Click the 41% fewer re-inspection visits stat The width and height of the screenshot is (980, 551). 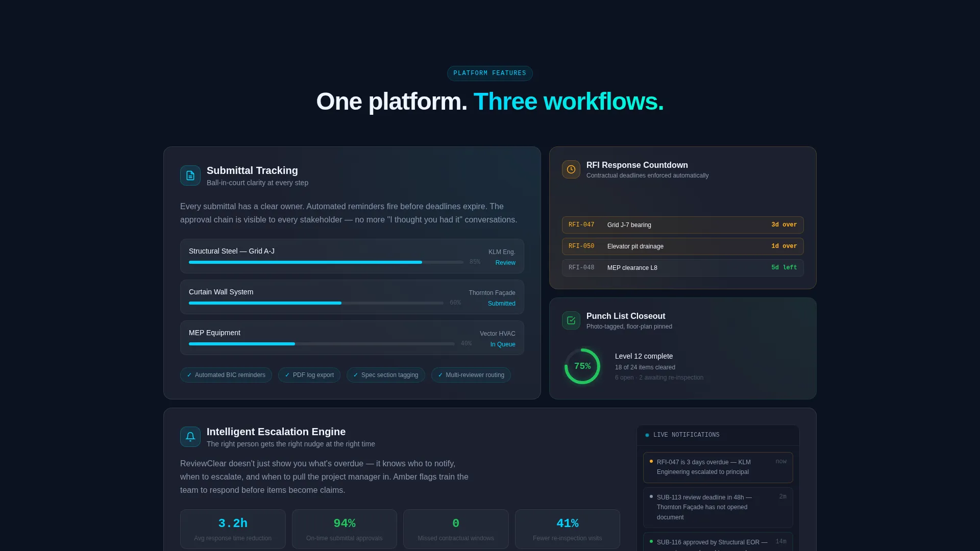point(568,529)
